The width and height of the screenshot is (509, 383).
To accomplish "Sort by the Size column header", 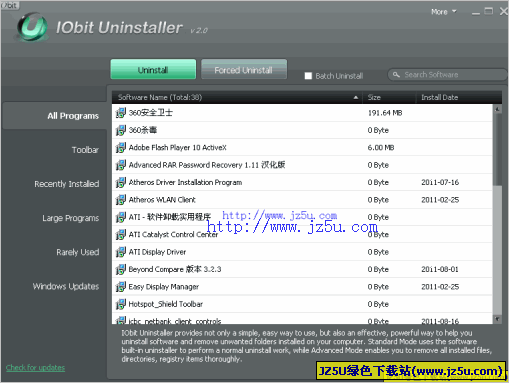I will coord(389,97).
